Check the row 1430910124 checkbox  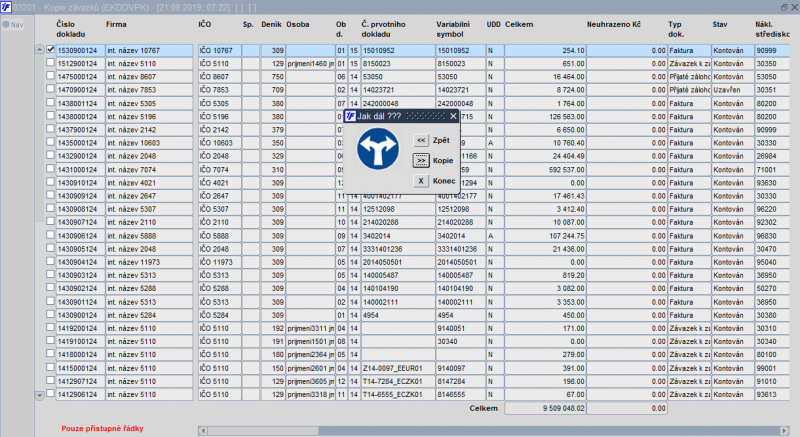(50, 182)
